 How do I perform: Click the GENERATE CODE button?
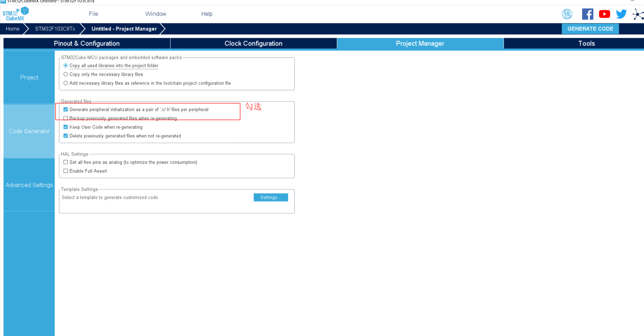(590, 29)
